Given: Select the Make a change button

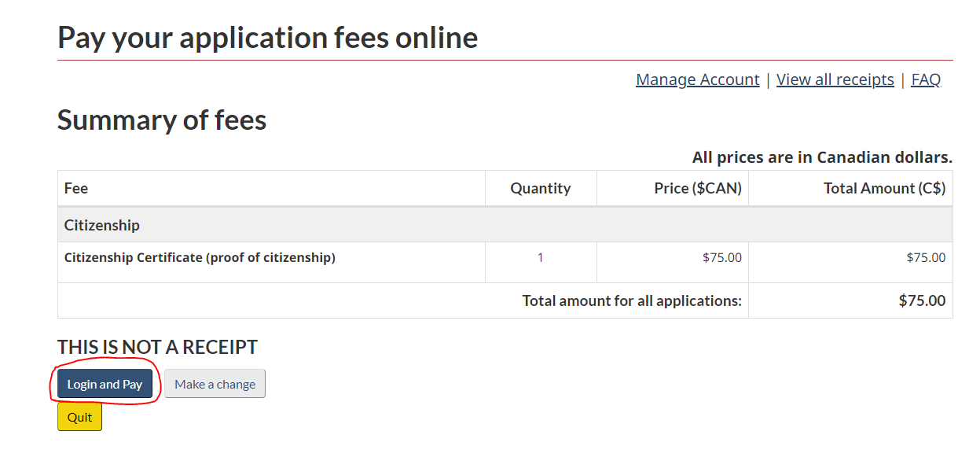Looking at the screenshot, I should 215,384.
